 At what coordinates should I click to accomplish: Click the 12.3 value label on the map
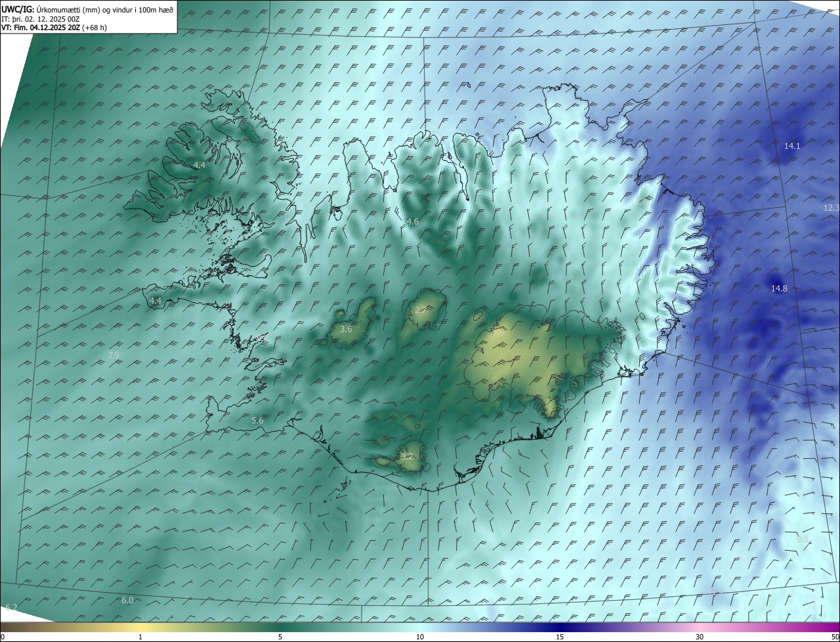[x=831, y=207]
